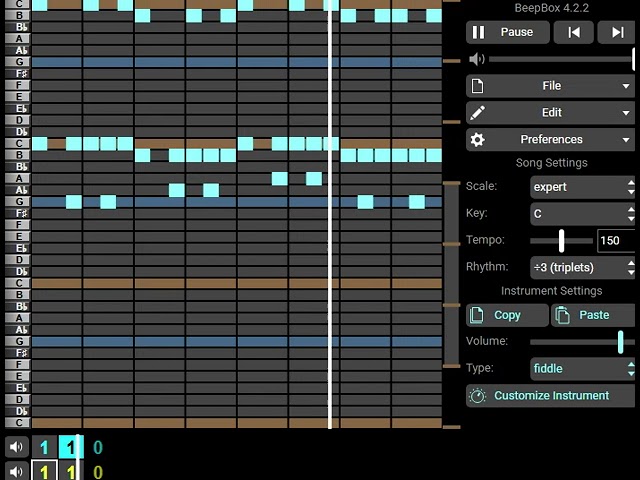The width and height of the screenshot is (640, 480).
Task: Click the instrument Volume slider handle
Action: 620,342
